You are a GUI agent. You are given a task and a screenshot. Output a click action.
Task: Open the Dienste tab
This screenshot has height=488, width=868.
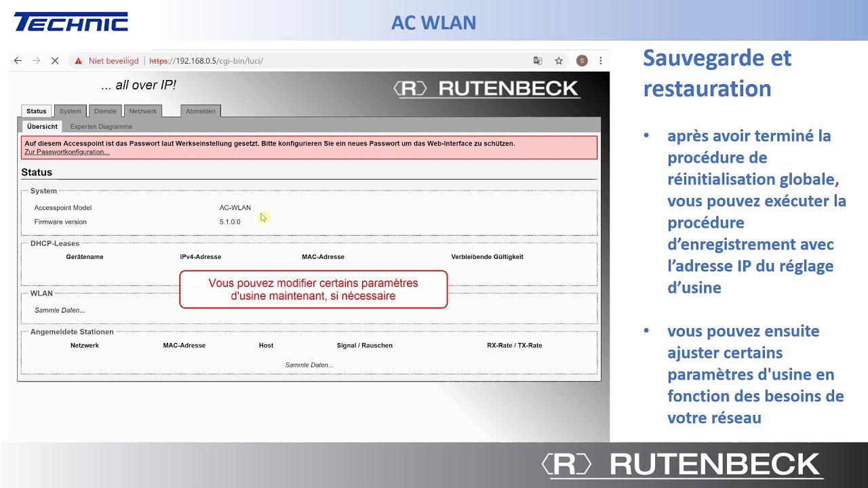point(105,111)
